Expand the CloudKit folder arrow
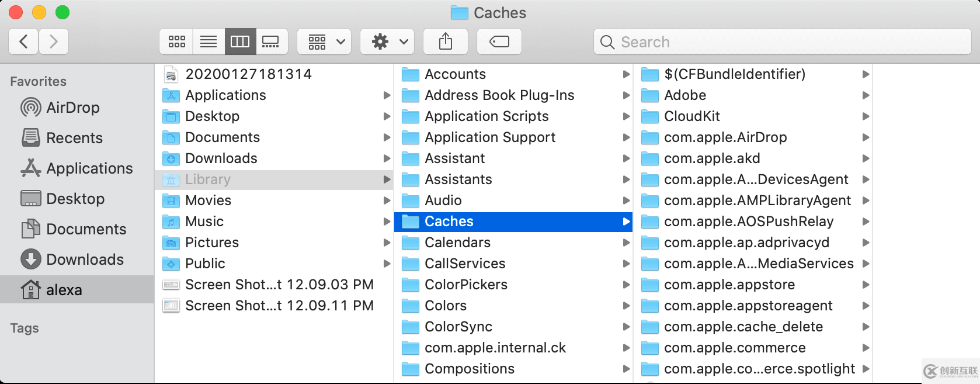 tap(866, 116)
